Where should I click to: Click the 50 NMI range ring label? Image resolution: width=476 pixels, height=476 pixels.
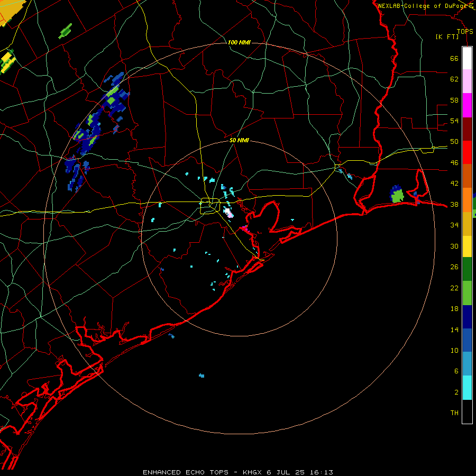pyautogui.click(x=239, y=140)
